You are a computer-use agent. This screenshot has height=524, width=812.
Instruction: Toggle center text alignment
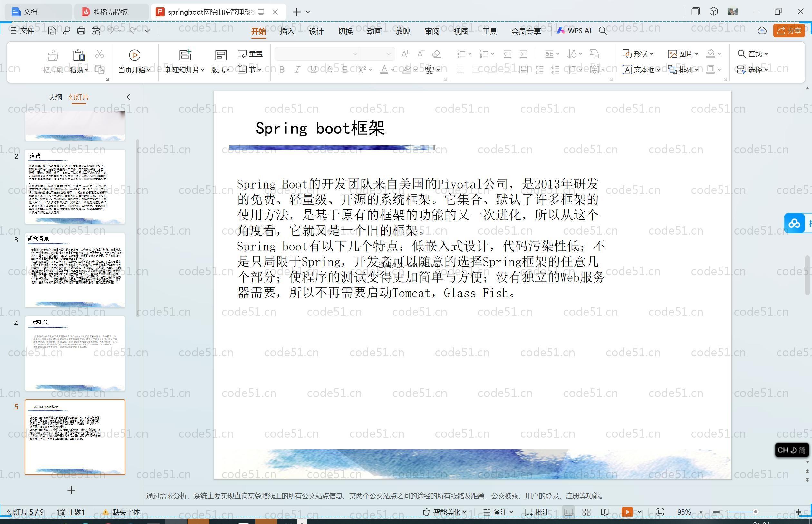click(476, 70)
